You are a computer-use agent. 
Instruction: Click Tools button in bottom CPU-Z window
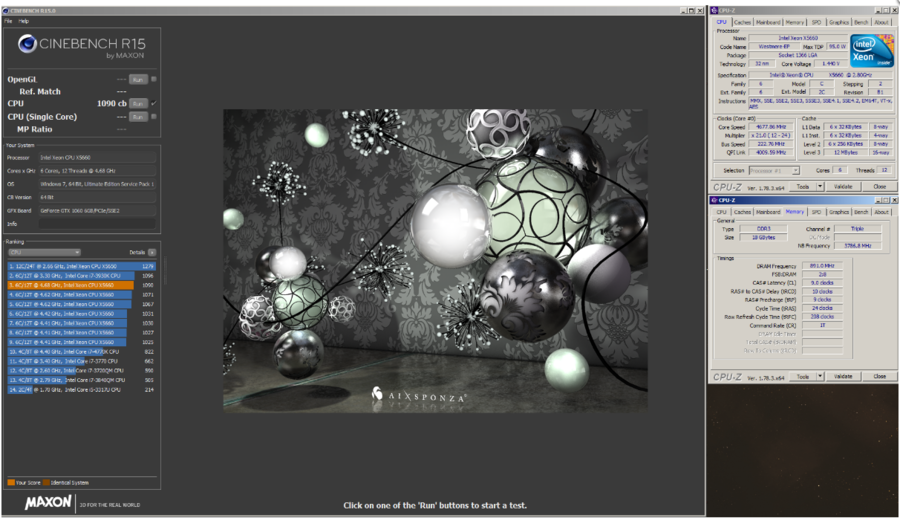click(x=802, y=377)
